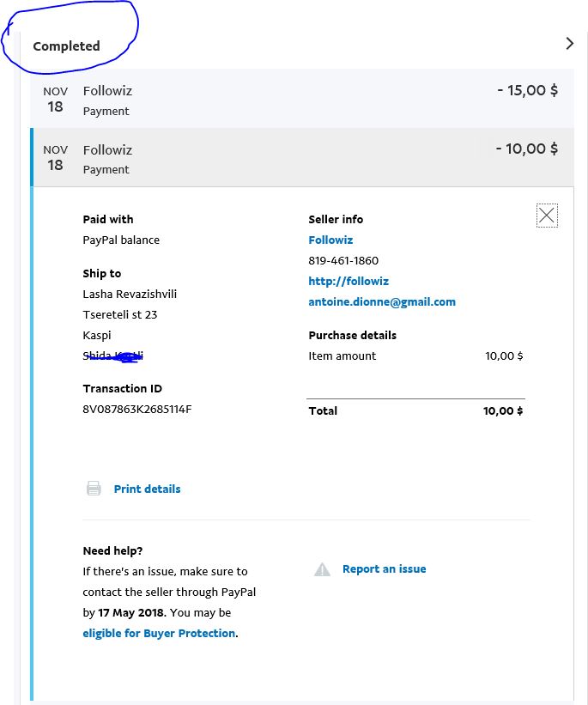Open the Print details link
The image size is (588, 705).
(x=147, y=489)
